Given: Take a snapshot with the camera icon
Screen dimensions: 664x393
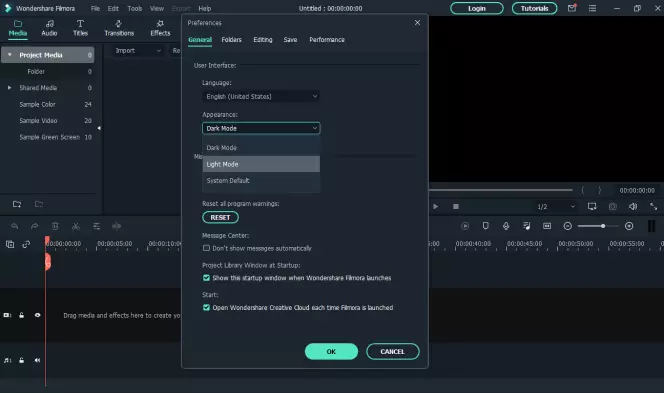Looking at the screenshot, I should coord(612,207).
